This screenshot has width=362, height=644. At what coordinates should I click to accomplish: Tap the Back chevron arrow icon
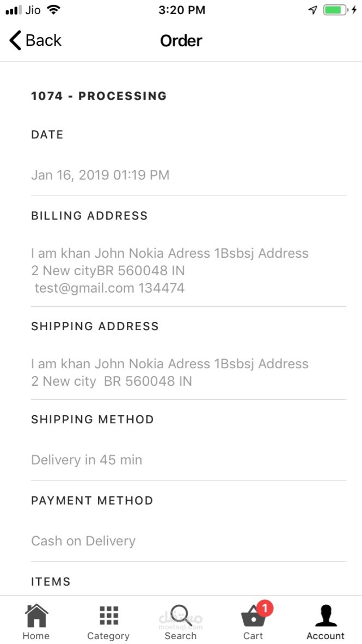pyautogui.click(x=15, y=40)
